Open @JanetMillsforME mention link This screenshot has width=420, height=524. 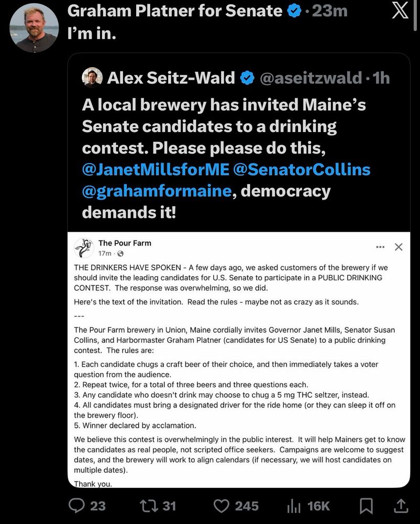point(155,169)
